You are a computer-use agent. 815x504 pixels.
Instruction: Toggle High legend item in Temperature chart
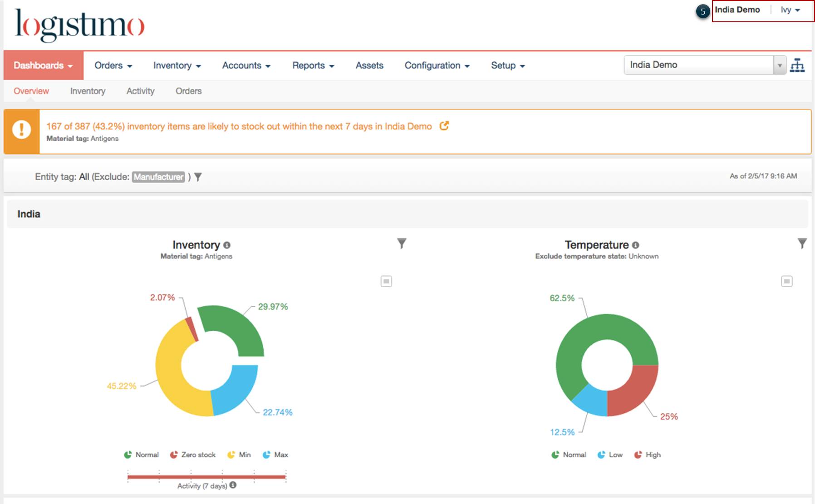coord(648,455)
